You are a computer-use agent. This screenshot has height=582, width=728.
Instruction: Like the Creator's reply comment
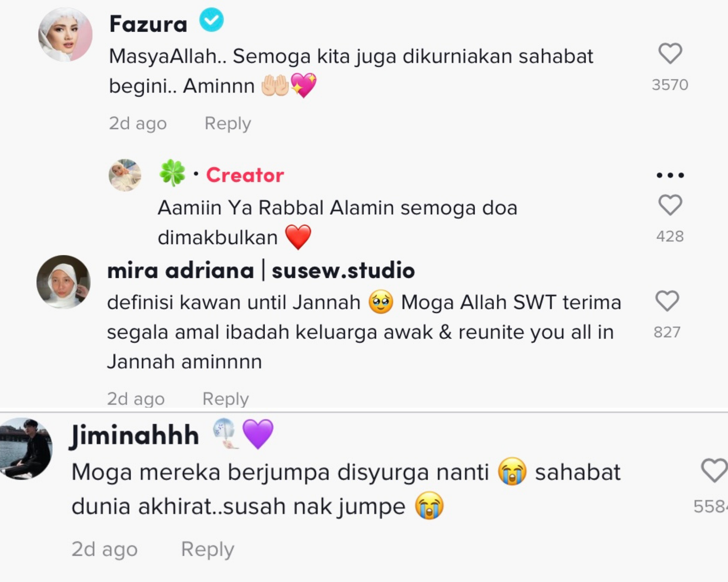click(670, 205)
